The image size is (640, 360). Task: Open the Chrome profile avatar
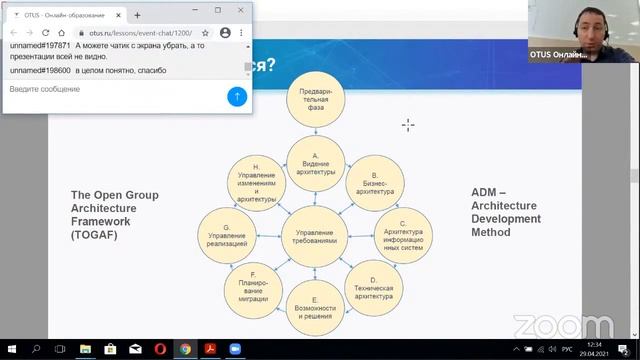click(225, 33)
